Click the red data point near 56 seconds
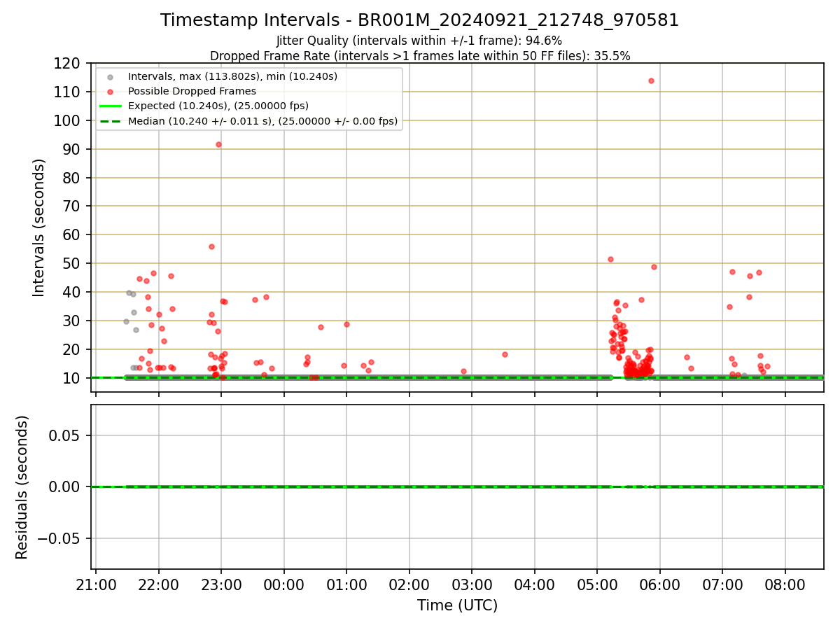Viewport: 840px width, 630px height. (x=211, y=246)
